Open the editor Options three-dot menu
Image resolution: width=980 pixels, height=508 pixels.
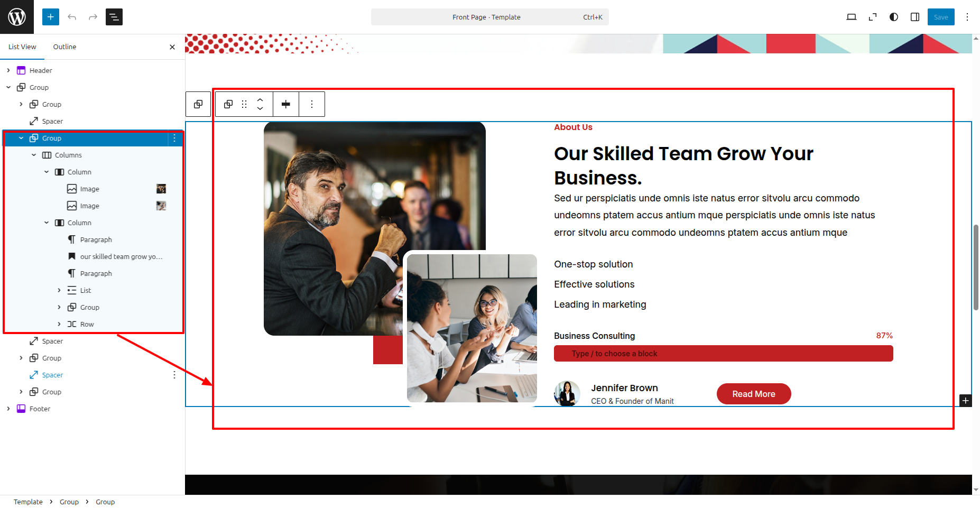[967, 17]
